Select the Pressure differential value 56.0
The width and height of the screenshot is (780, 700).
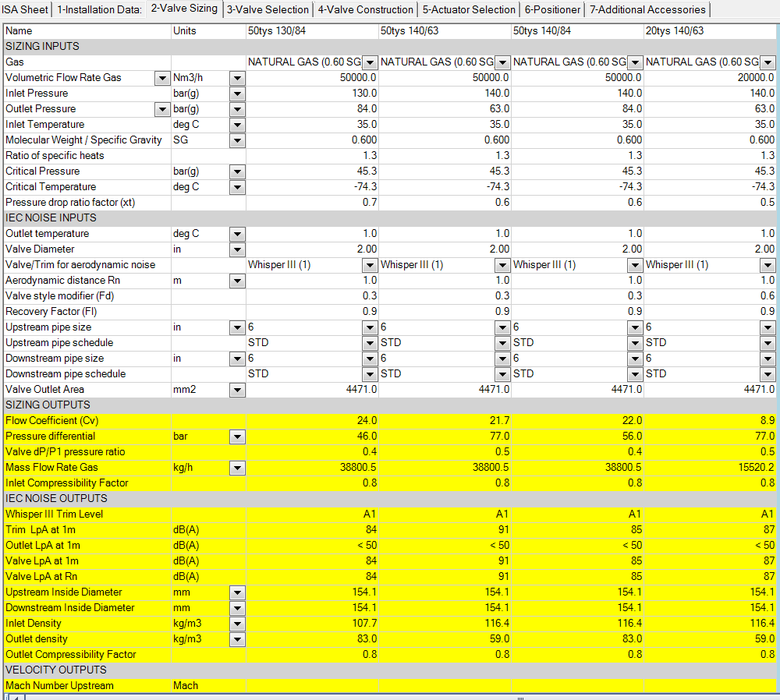click(577, 436)
